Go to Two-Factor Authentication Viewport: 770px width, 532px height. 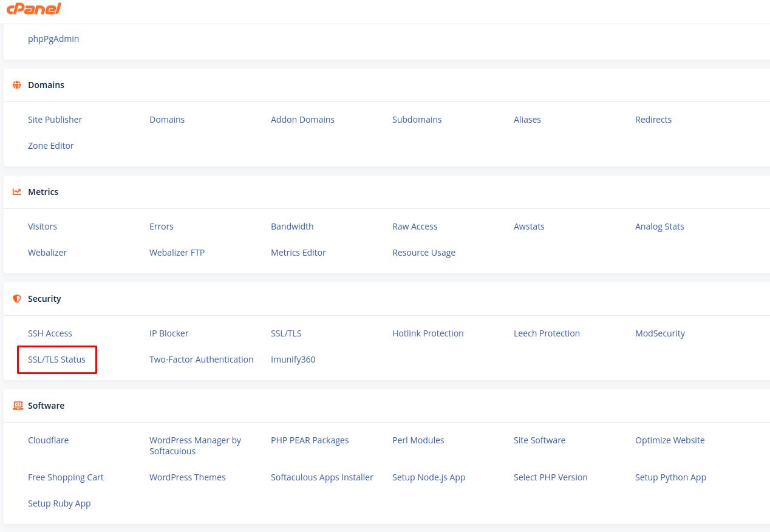pos(201,360)
